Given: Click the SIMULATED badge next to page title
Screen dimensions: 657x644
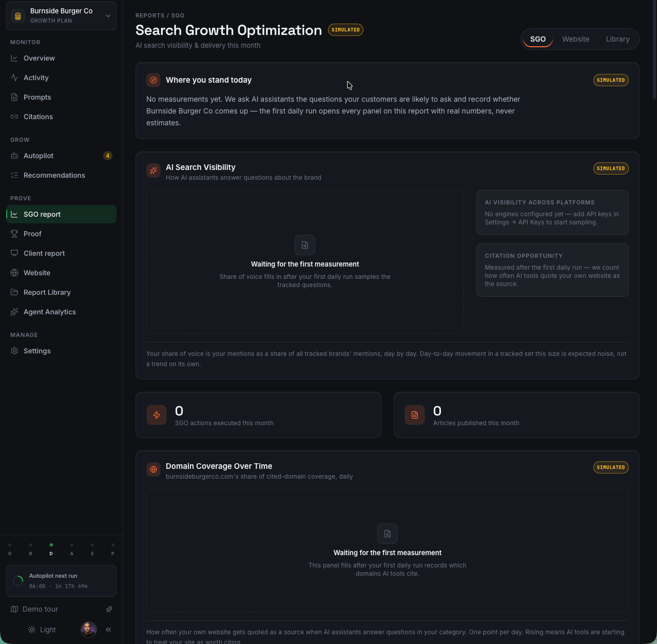Looking at the screenshot, I should pos(345,30).
